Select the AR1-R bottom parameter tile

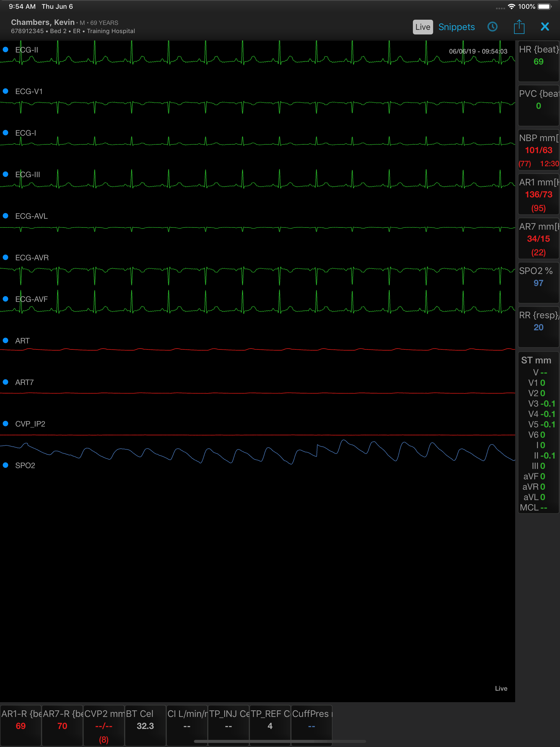coord(21,725)
